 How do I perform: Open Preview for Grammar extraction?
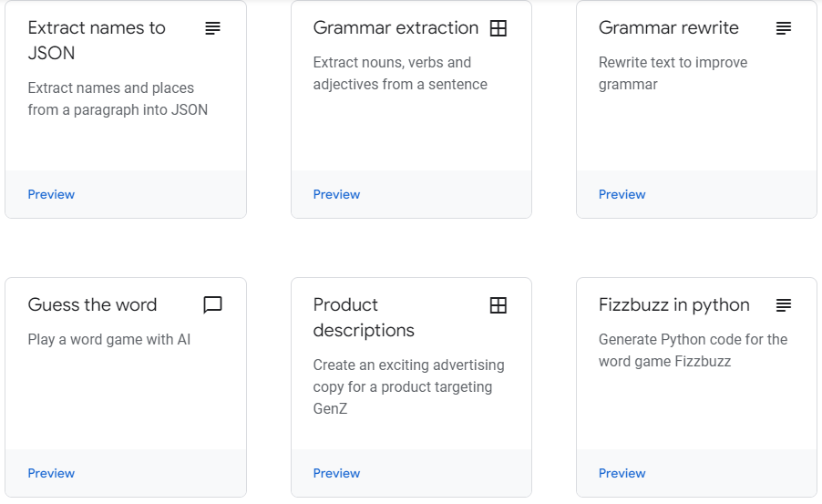pyautogui.click(x=336, y=194)
